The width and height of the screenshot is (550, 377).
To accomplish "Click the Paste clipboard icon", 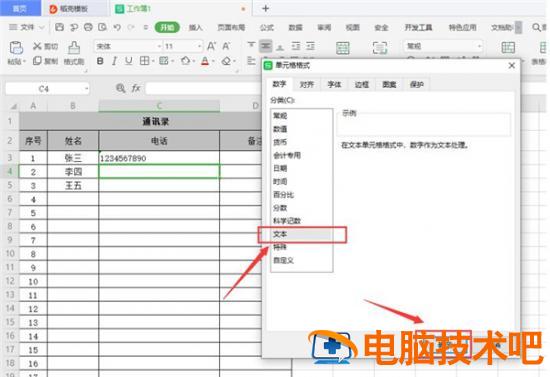I will (16, 47).
